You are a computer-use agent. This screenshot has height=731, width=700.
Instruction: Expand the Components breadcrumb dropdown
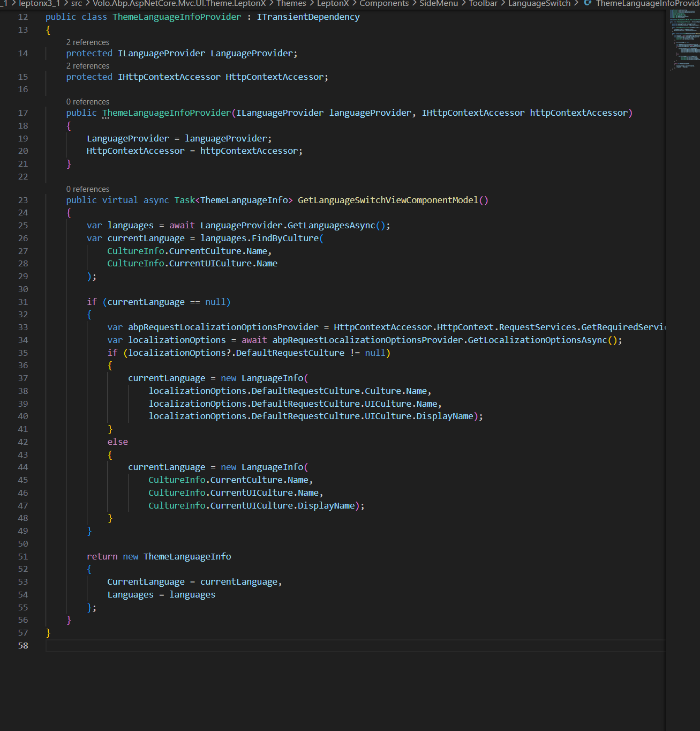click(383, 4)
